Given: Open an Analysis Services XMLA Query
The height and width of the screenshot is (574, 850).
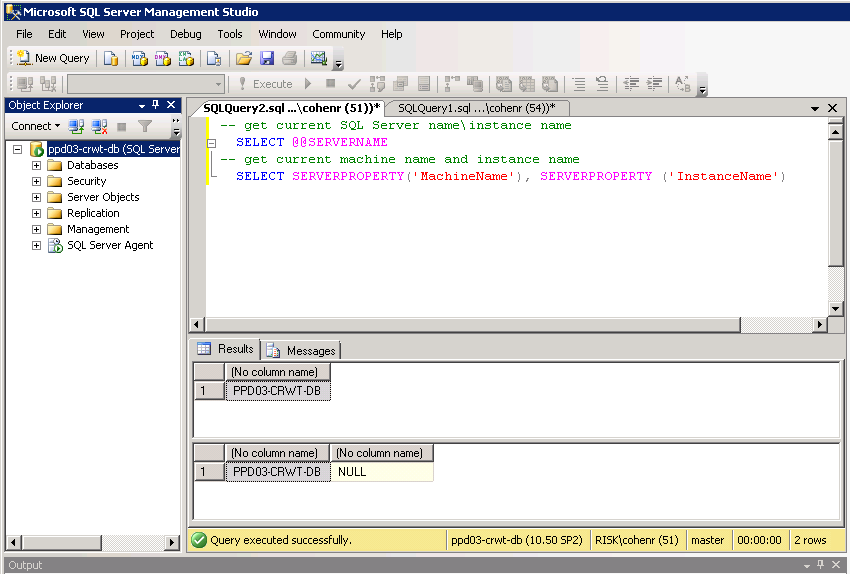Looking at the screenshot, I should tap(186, 58).
